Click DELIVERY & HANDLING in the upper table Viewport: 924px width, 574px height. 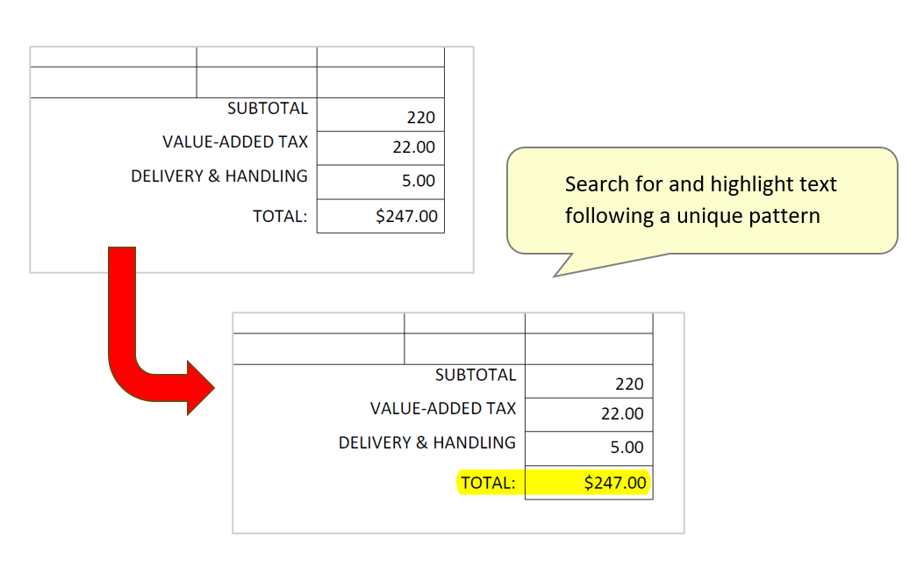219,176
